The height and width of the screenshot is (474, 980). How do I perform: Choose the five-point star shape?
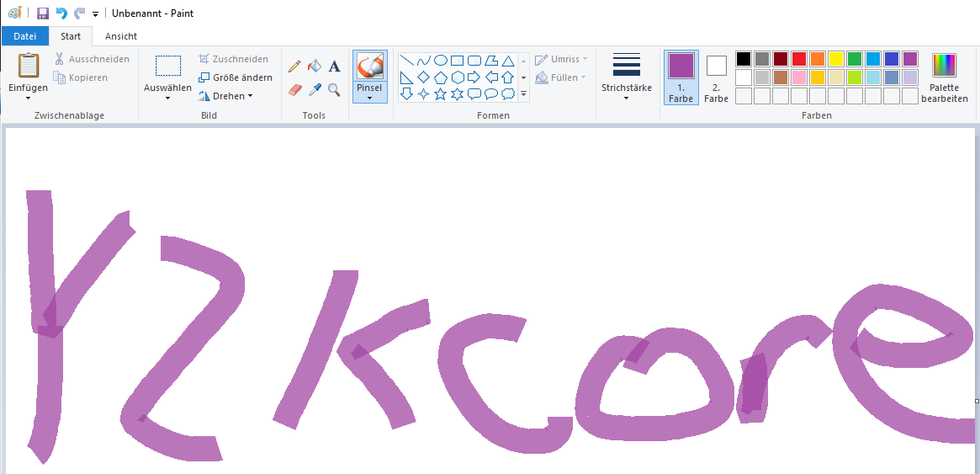(440, 94)
